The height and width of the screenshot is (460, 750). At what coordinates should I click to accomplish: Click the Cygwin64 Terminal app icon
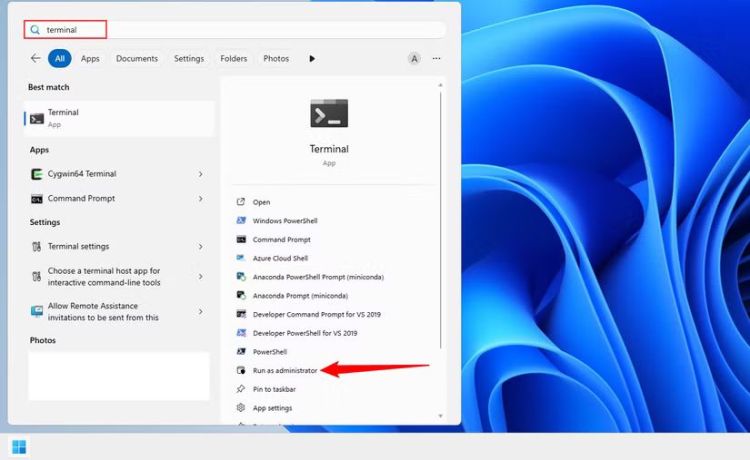[x=37, y=174]
